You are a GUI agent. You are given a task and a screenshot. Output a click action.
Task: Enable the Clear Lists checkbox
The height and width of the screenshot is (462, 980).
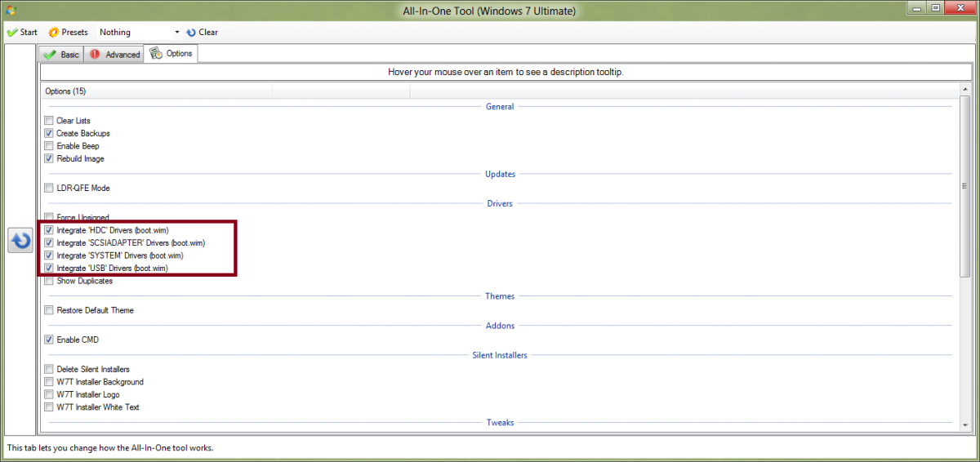49,121
